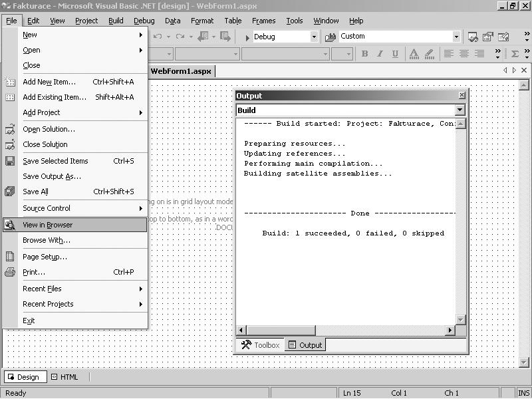Show more buttons on the top standard toolbar

tap(527, 37)
